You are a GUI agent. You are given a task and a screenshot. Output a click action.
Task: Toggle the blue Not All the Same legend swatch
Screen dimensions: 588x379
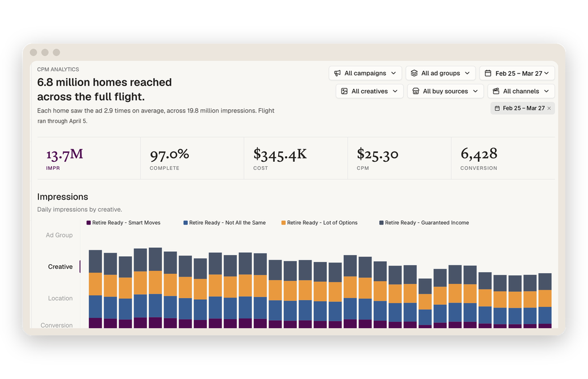click(185, 223)
